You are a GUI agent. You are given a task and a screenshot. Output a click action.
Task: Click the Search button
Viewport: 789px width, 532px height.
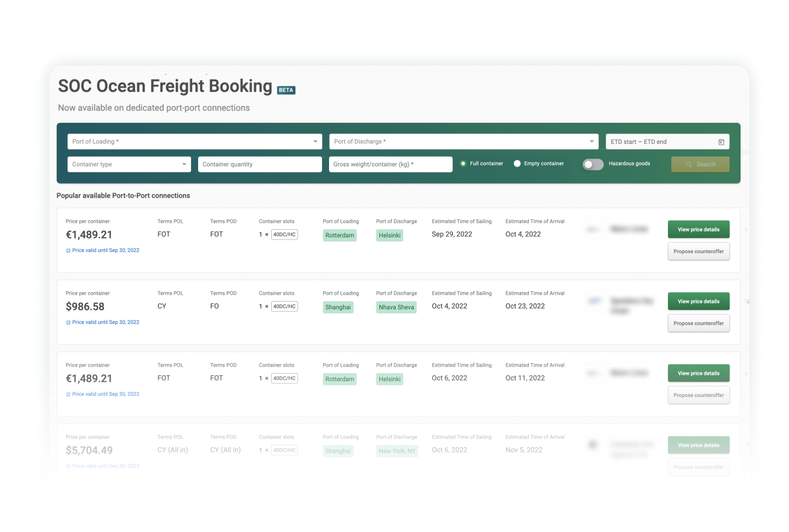[700, 164]
